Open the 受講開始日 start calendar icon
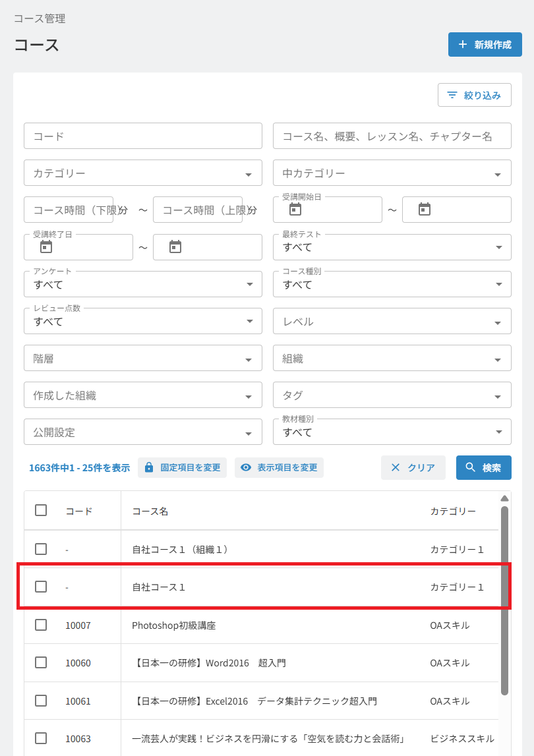Viewport: 534px width, 756px height. pyautogui.click(x=295, y=209)
